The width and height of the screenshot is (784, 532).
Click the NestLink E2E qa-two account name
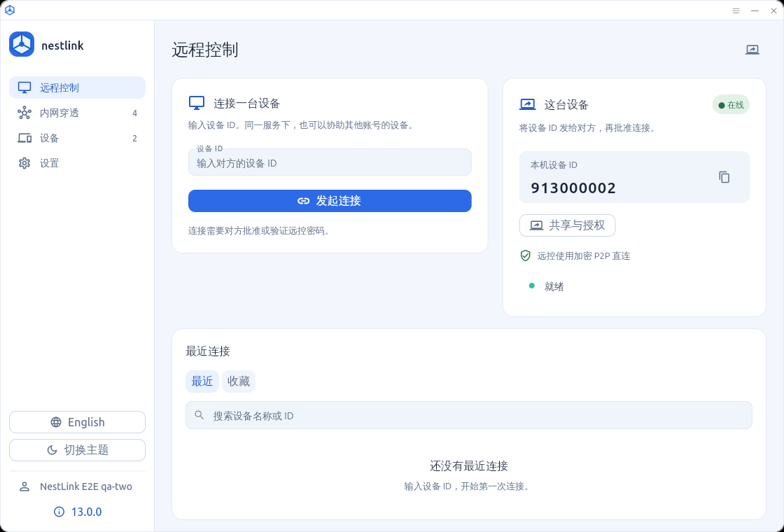[86, 486]
